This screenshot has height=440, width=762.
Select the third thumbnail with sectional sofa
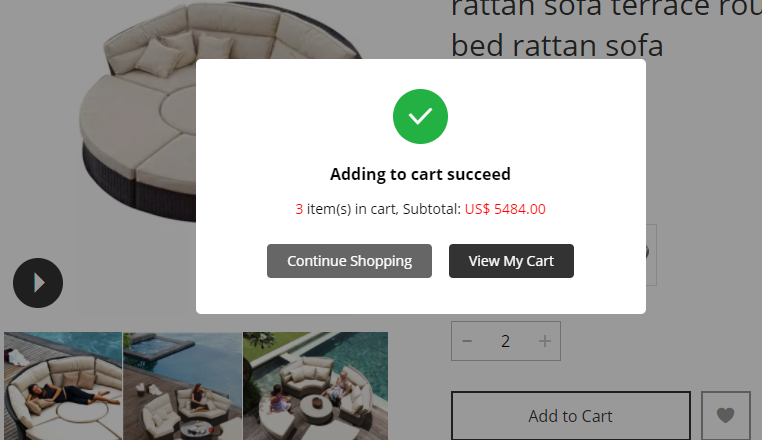click(x=315, y=386)
